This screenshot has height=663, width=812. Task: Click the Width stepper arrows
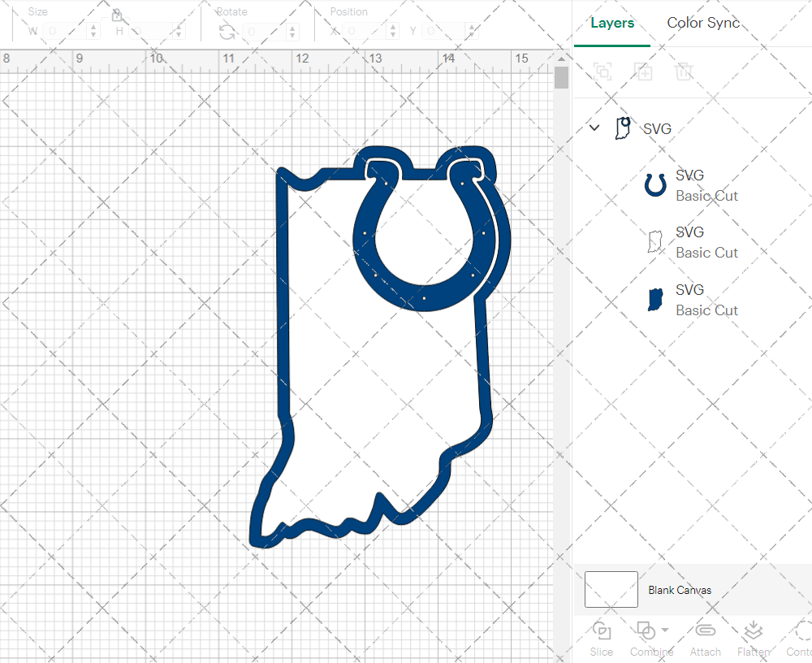pyautogui.click(x=93, y=31)
